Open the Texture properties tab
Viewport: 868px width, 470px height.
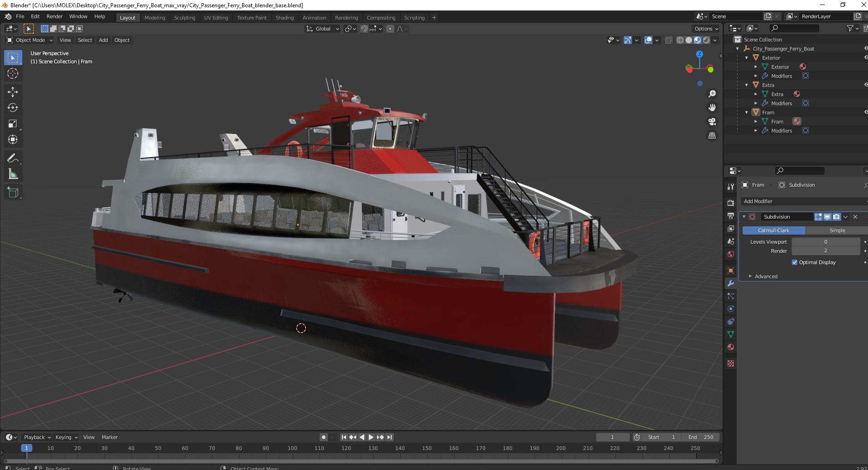pos(731,363)
